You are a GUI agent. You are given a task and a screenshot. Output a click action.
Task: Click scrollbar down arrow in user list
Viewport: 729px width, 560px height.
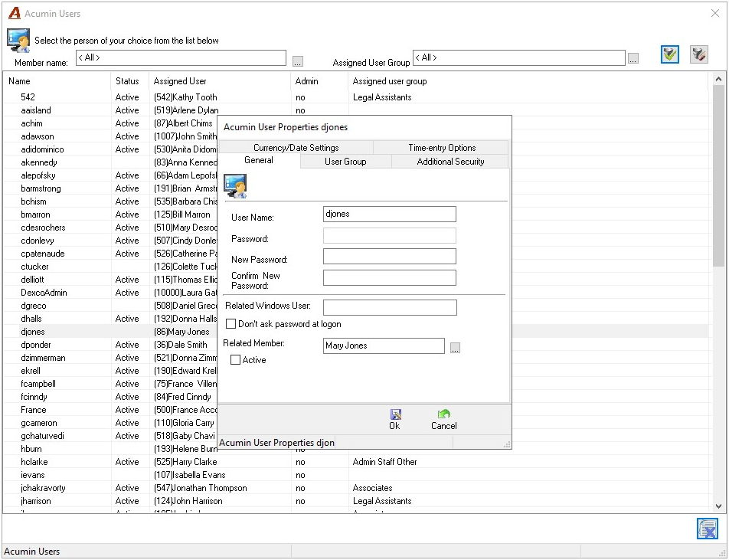(719, 506)
